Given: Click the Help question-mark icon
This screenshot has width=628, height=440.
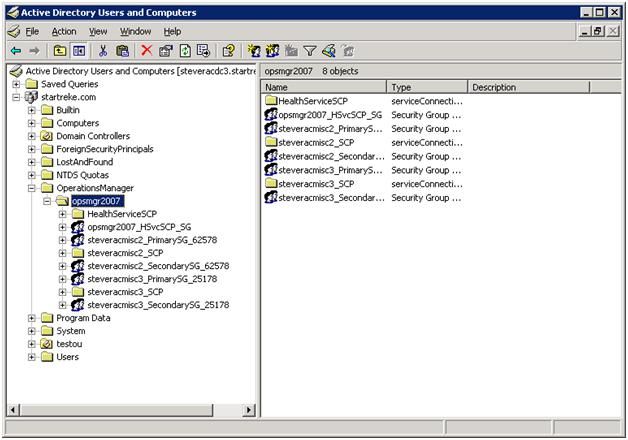Looking at the screenshot, I should coord(229,51).
